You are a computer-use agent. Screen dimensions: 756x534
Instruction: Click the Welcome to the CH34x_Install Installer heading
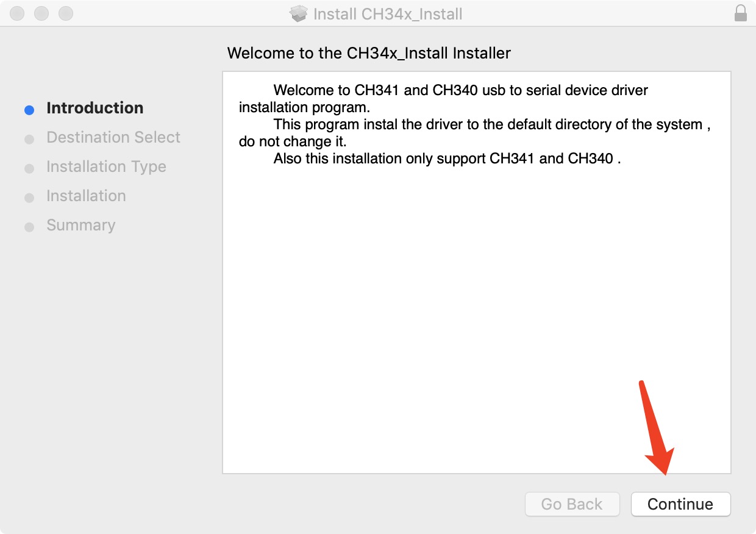coord(369,53)
